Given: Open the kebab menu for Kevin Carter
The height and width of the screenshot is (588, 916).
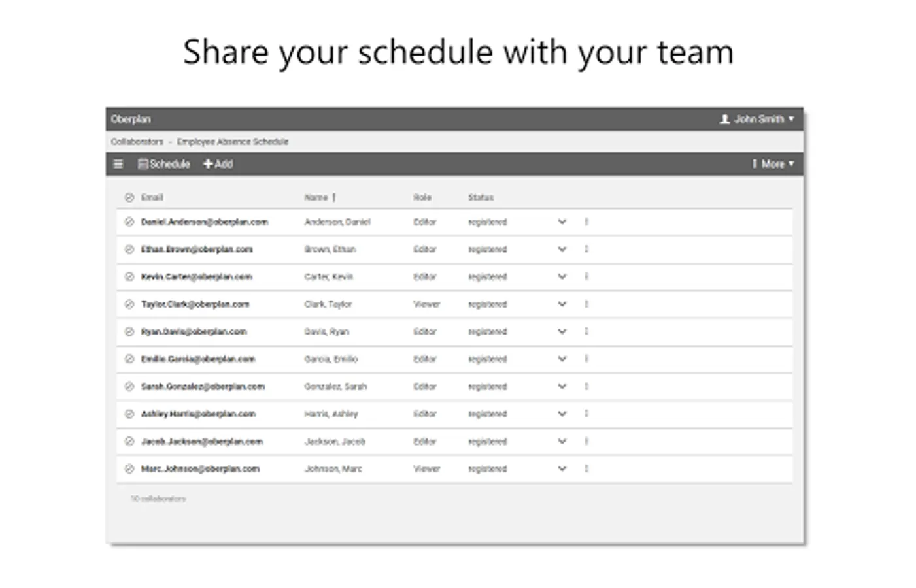Looking at the screenshot, I should 586,277.
